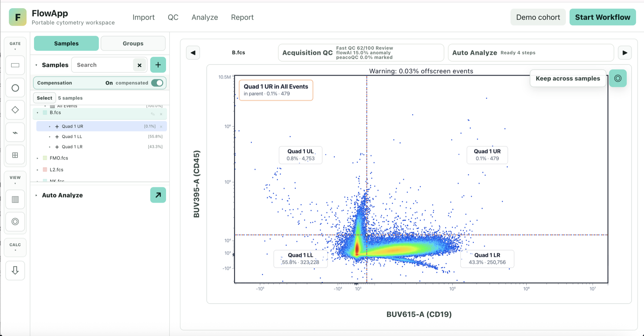Add a new sample with plus button

(x=158, y=65)
